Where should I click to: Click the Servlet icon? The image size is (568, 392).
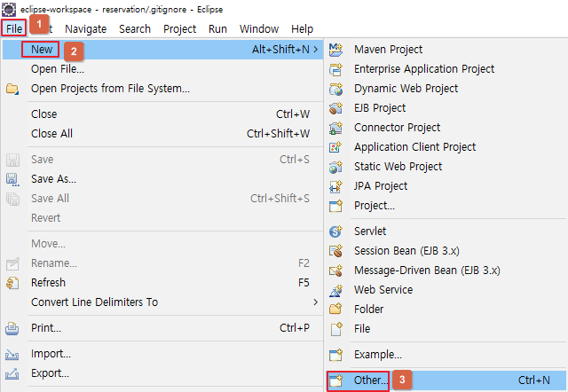[x=335, y=231]
